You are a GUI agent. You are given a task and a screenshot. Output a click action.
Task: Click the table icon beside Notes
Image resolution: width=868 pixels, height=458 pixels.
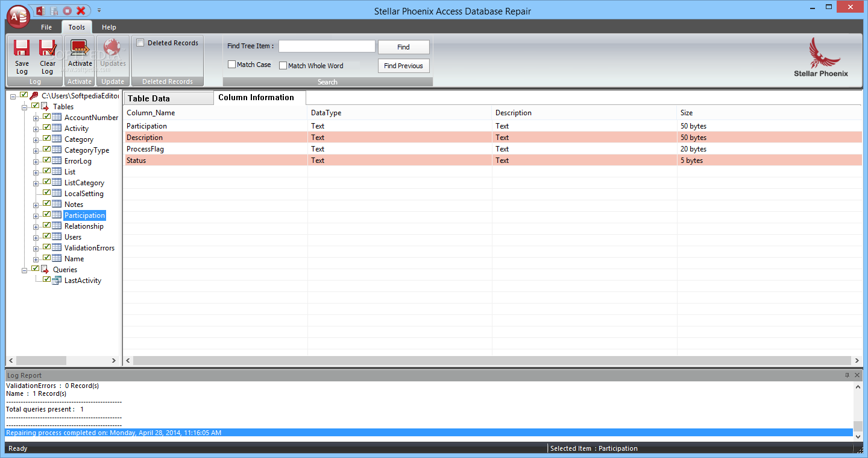(x=57, y=204)
